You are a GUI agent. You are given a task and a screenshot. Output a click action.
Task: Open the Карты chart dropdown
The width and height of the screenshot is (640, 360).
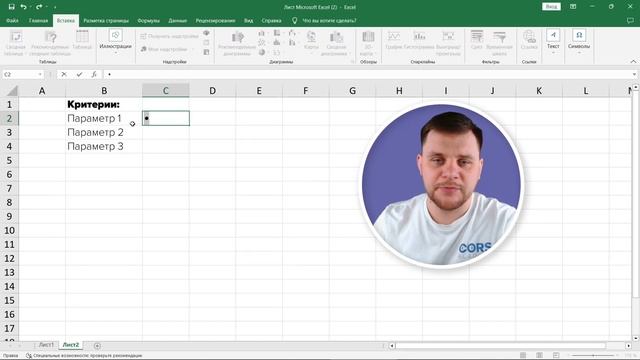(x=311, y=42)
